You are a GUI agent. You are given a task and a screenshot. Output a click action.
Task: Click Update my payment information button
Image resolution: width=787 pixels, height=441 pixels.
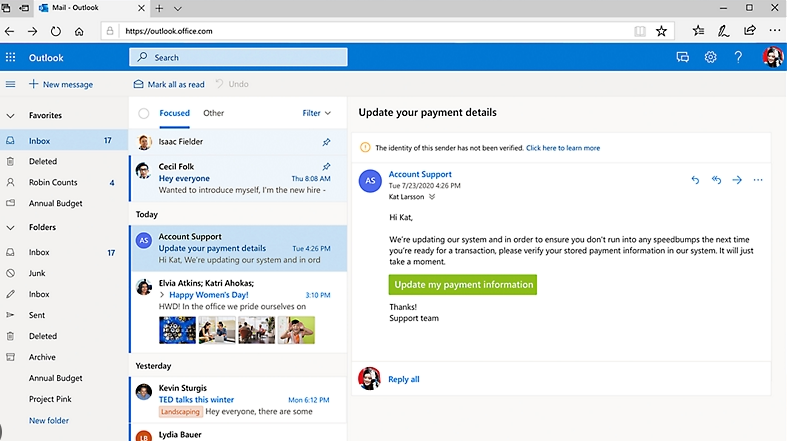point(462,284)
